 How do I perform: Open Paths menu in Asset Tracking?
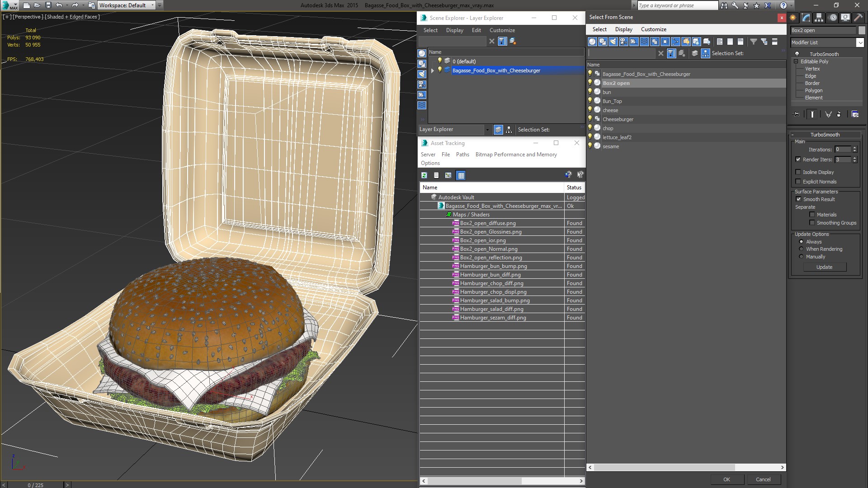click(462, 155)
